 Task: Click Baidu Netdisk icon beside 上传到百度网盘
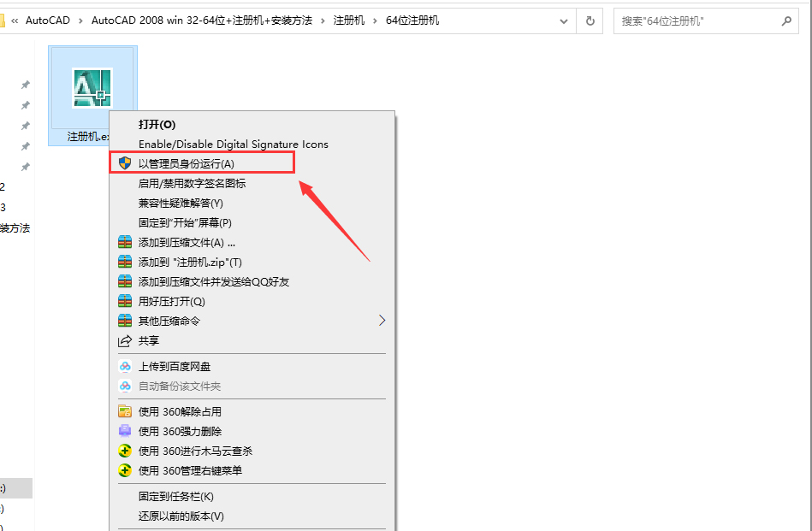tap(125, 367)
